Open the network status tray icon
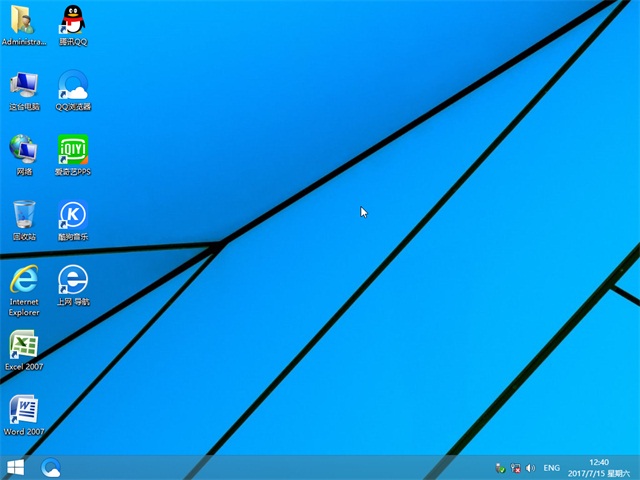This screenshot has width=640, height=480. pos(515,468)
